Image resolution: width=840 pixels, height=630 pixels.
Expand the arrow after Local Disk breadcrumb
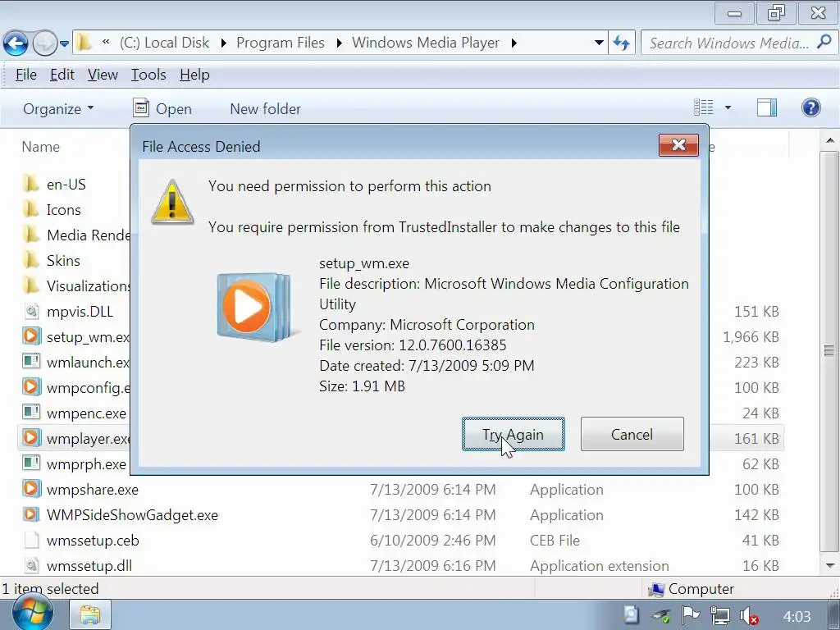(223, 43)
